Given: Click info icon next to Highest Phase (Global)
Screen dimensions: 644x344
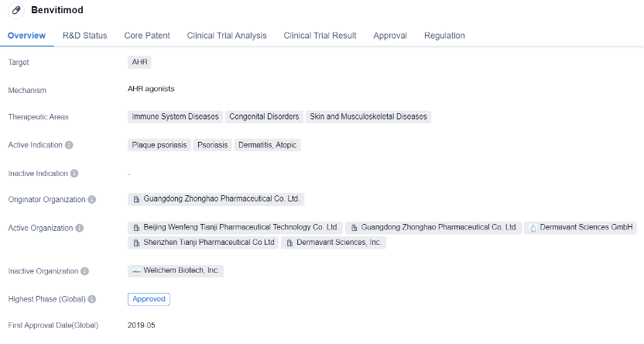Looking at the screenshot, I should 92,299.
